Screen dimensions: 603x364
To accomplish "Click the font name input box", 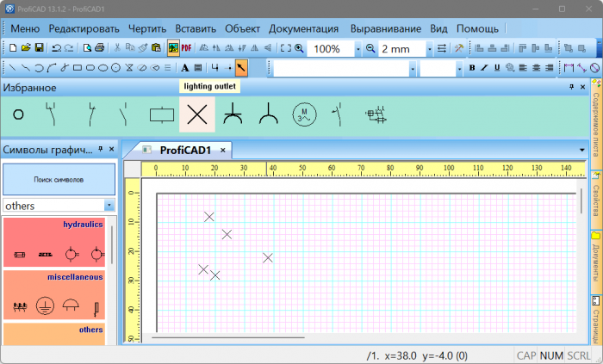I will 342,68.
